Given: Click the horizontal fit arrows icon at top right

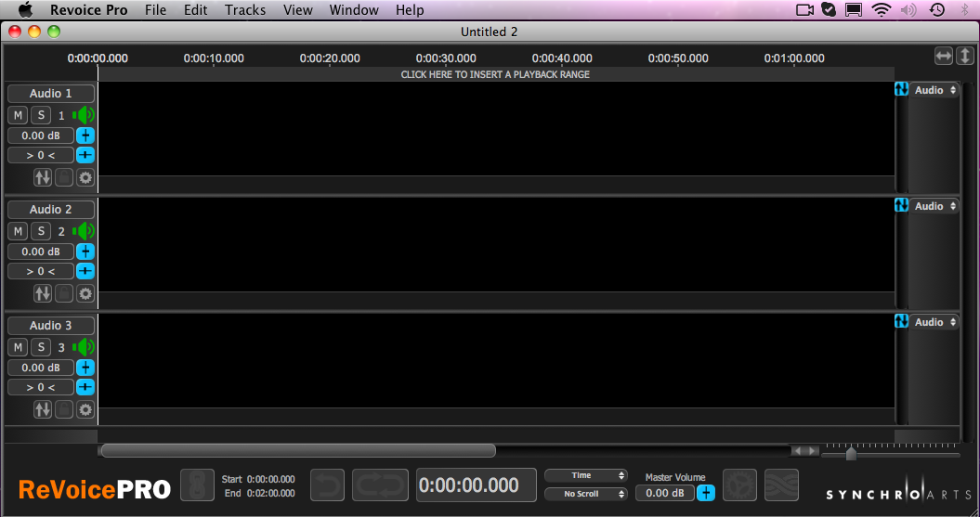Looking at the screenshot, I should point(944,57).
